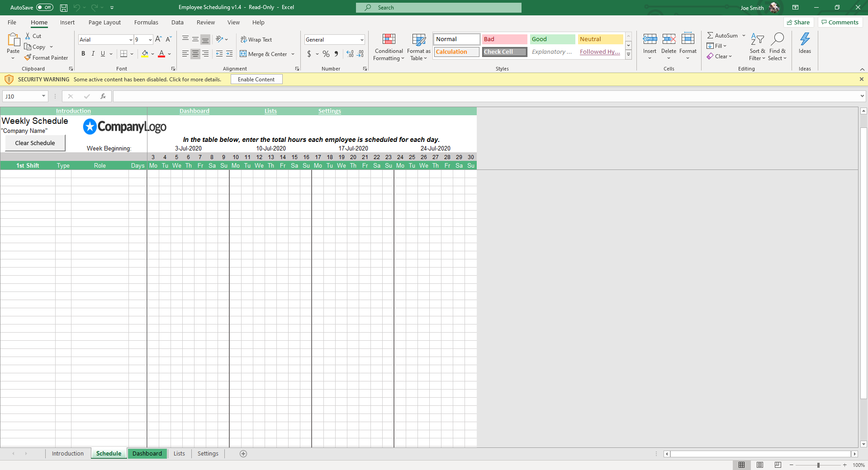Toggle Underline formatting
Viewport: 868px width, 470px height.
click(103, 54)
